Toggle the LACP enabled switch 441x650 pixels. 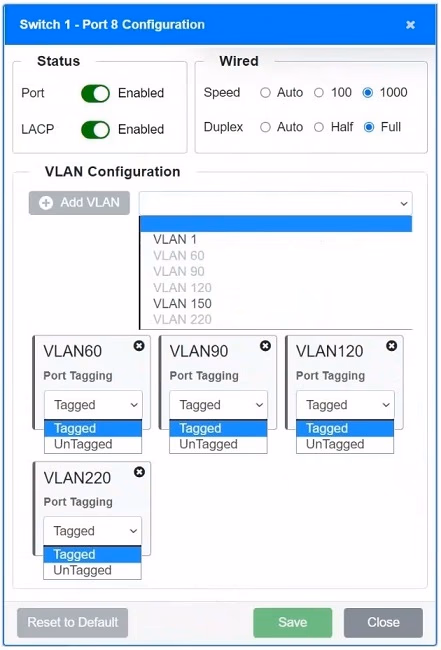pos(95,129)
